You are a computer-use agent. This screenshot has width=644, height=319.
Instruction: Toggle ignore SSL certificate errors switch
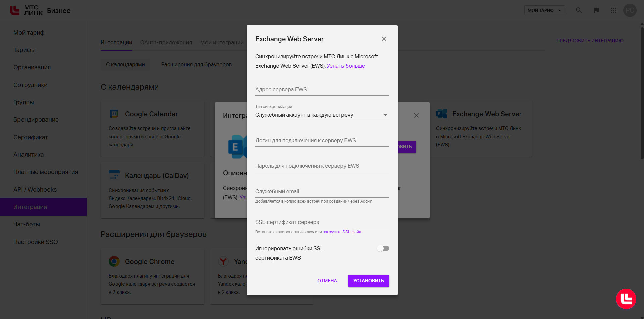(383, 248)
